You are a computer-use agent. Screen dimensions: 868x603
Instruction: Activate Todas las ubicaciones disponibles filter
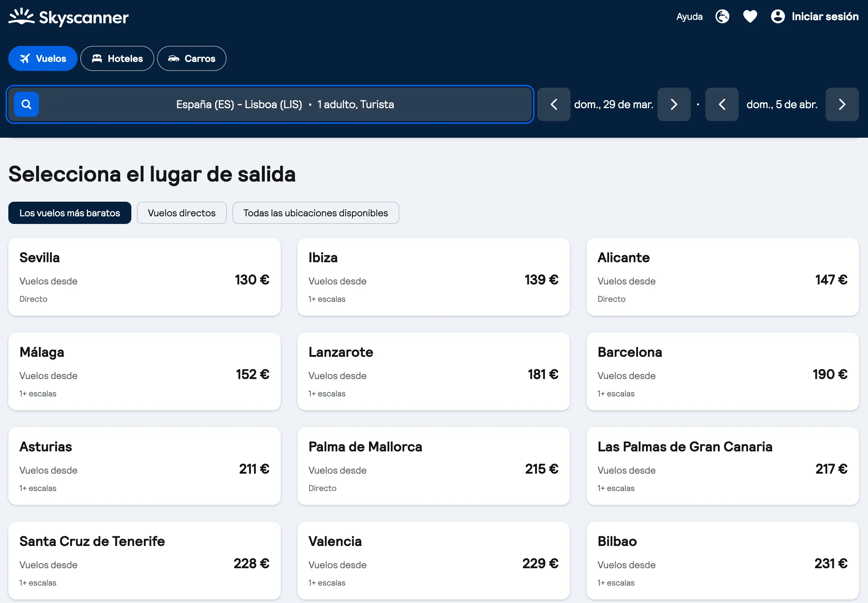316,213
